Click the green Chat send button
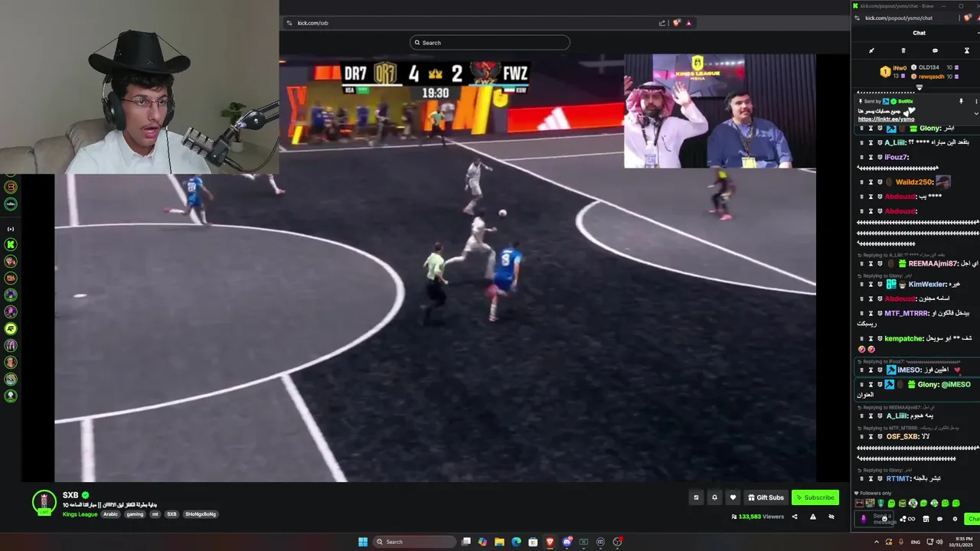 tap(973, 519)
